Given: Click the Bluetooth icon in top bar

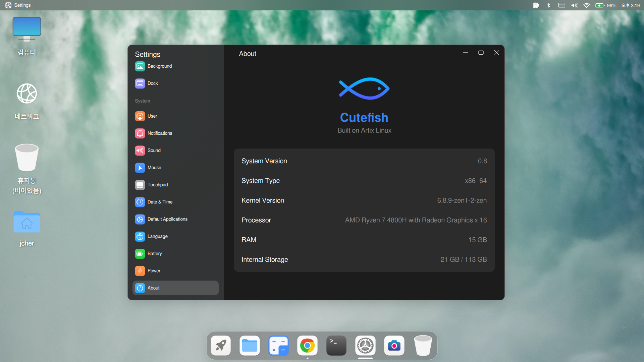Looking at the screenshot, I should pos(549,5).
